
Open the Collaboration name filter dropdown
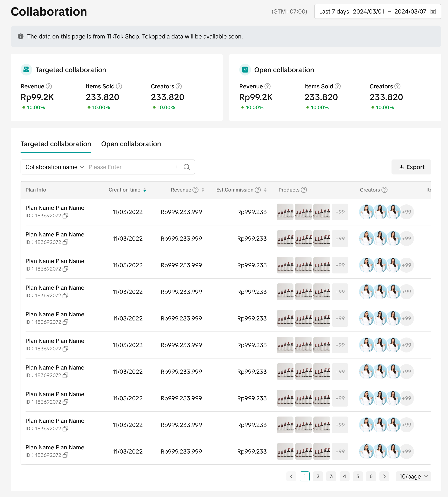(55, 167)
